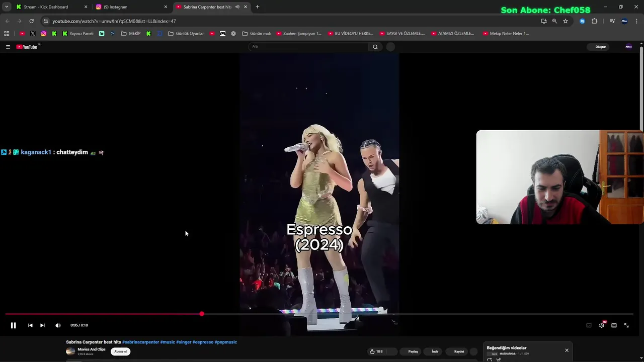
Task: Click the Movies And Clips channel name
Action: click(x=92, y=349)
